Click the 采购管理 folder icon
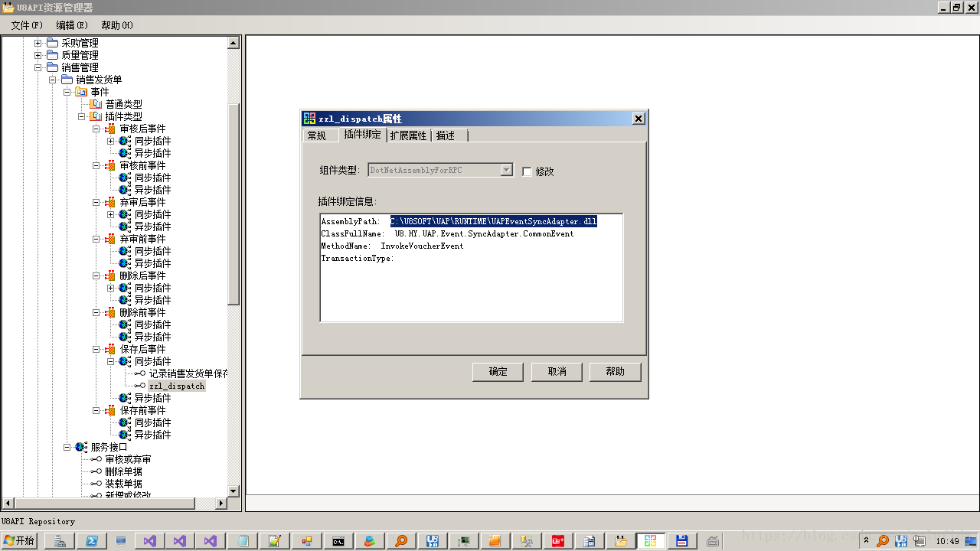 (x=52, y=43)
